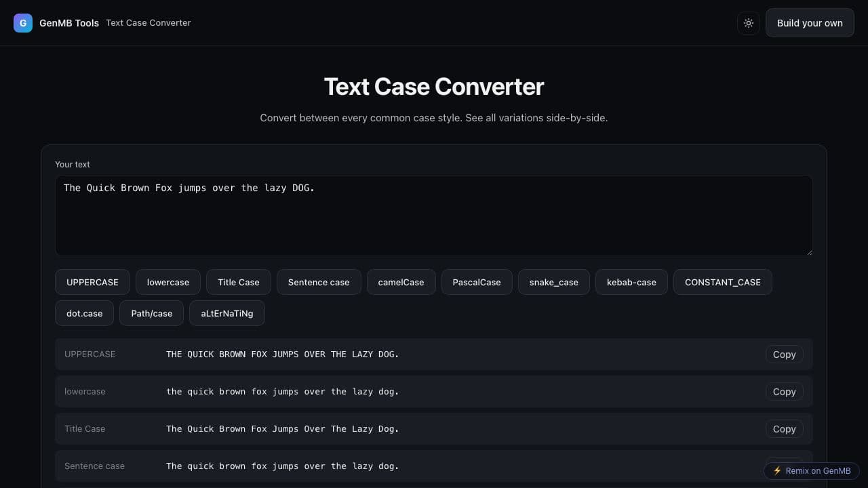Click the Build your own button
This screenshot has height=488, width=868.
(810, 23)
